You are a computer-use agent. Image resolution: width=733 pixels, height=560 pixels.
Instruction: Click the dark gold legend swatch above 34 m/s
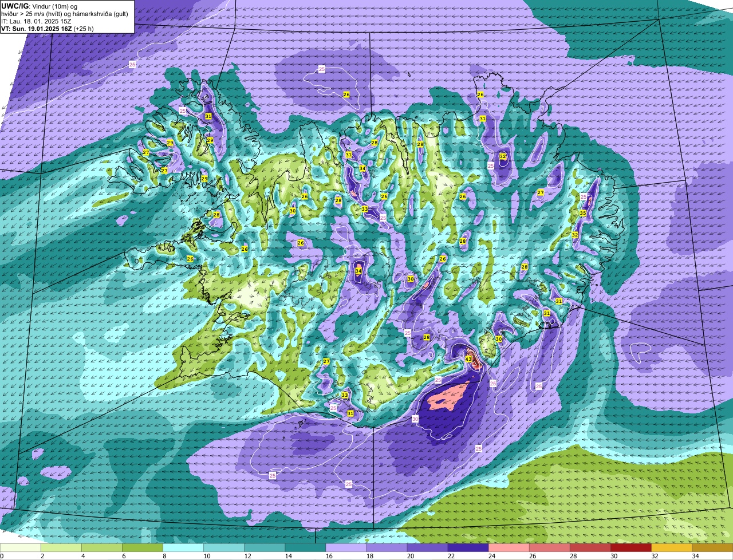point(712,548)
